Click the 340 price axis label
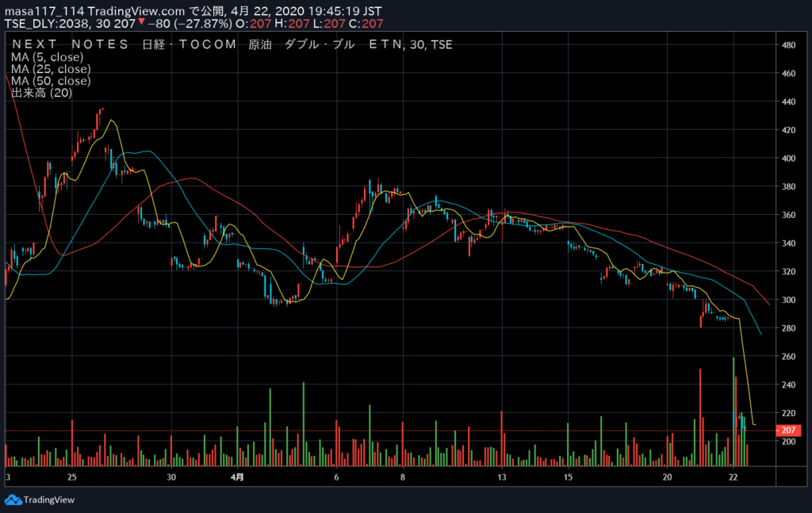812x513 pixels. point(788,243)
